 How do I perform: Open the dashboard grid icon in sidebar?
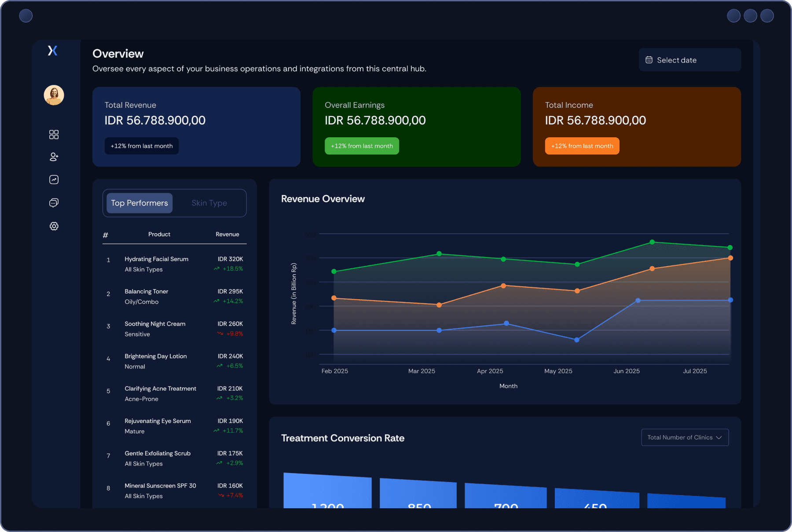click(54, 135)
